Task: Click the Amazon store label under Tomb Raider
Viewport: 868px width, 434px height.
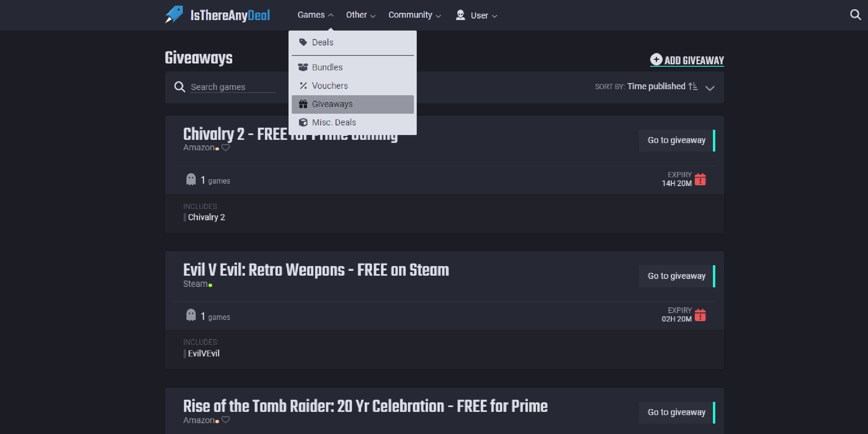Action: [x=199, y=420]
